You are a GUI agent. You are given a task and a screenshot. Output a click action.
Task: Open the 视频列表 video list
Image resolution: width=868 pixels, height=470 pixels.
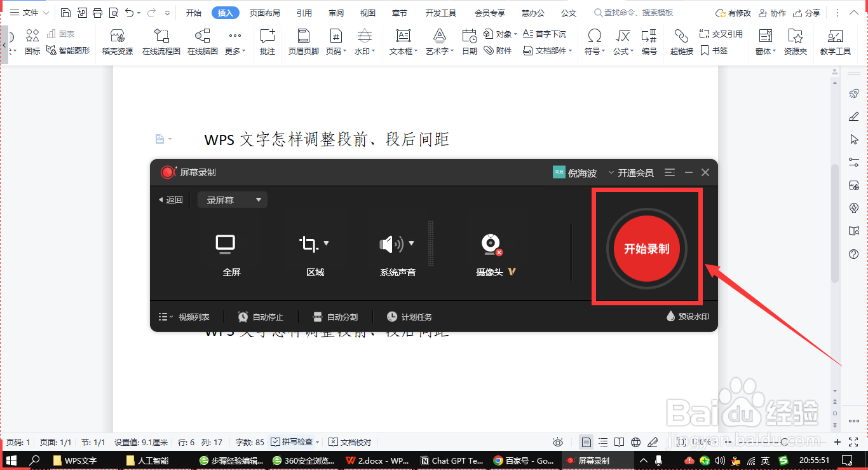[184, 317]
